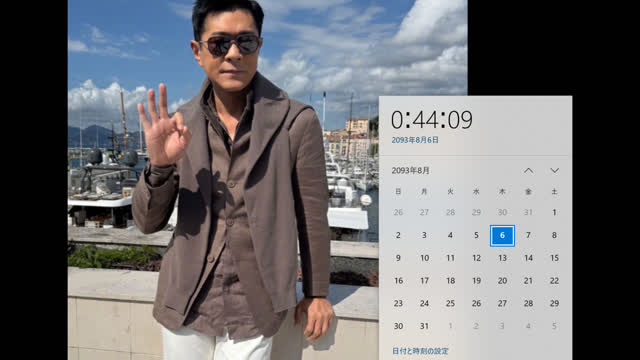The image size is (640, 360).
Task: Select grayed-out September 5 in last row
Action: pos(554,326)
